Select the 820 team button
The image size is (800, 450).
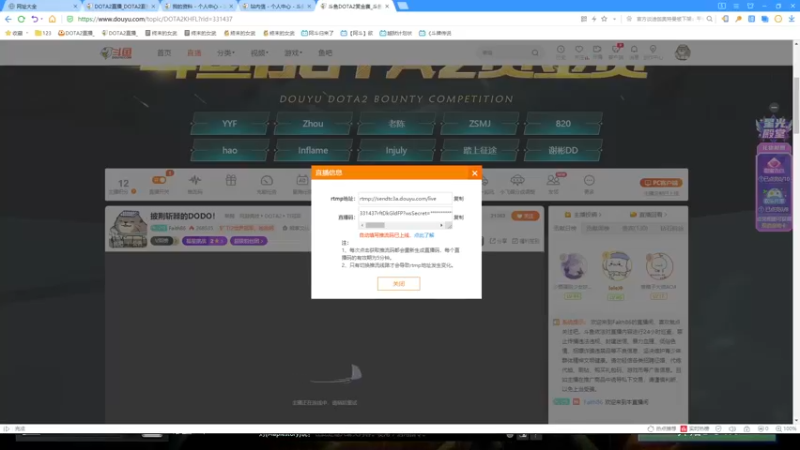[563, 123]
